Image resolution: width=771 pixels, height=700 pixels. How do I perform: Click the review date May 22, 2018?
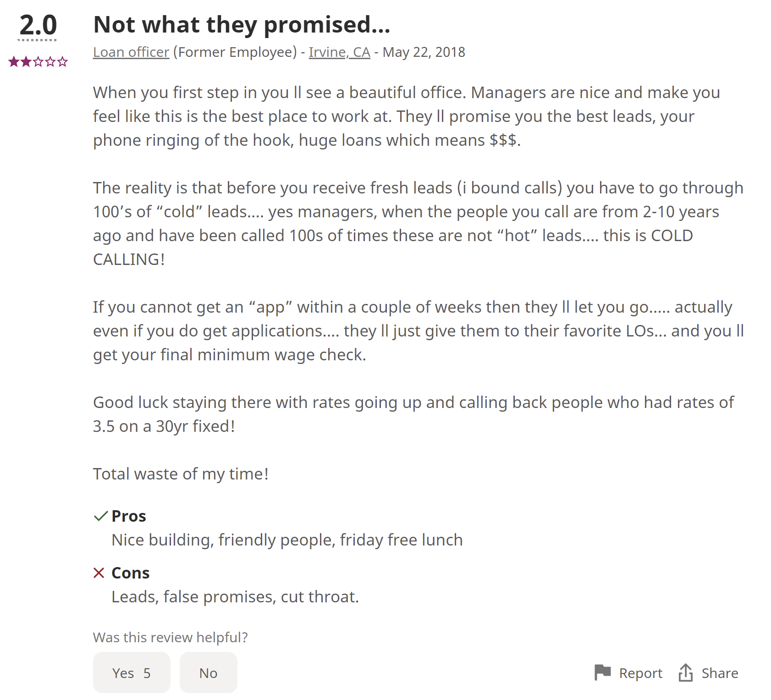[424, 52]
